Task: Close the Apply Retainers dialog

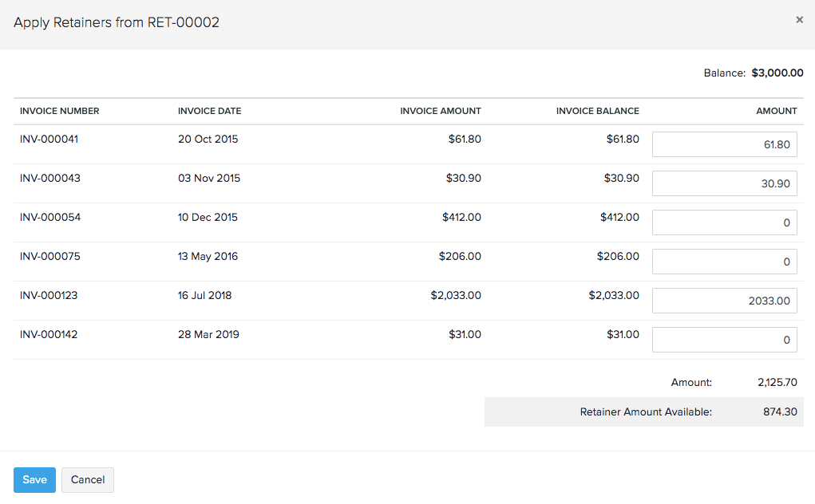Action: coord(799,20)
